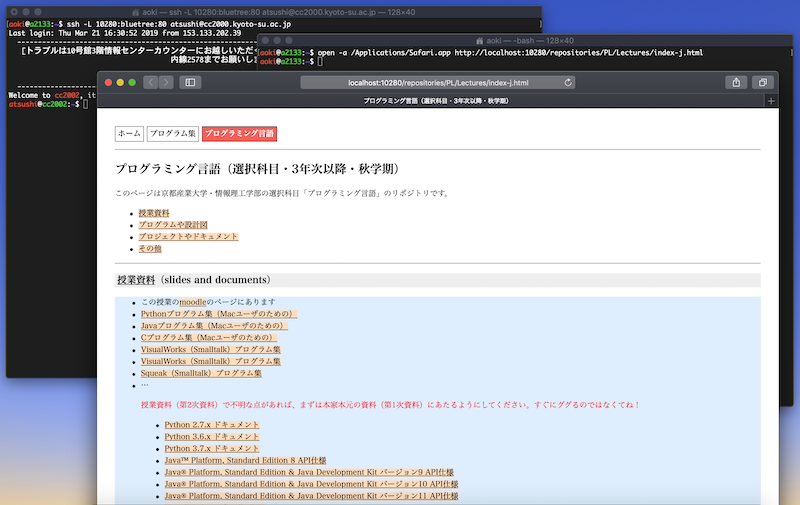Screen dimensions: 800x505
Task: Open Python 3.7.x ドキュメント link
Action: tap(212, 448)
